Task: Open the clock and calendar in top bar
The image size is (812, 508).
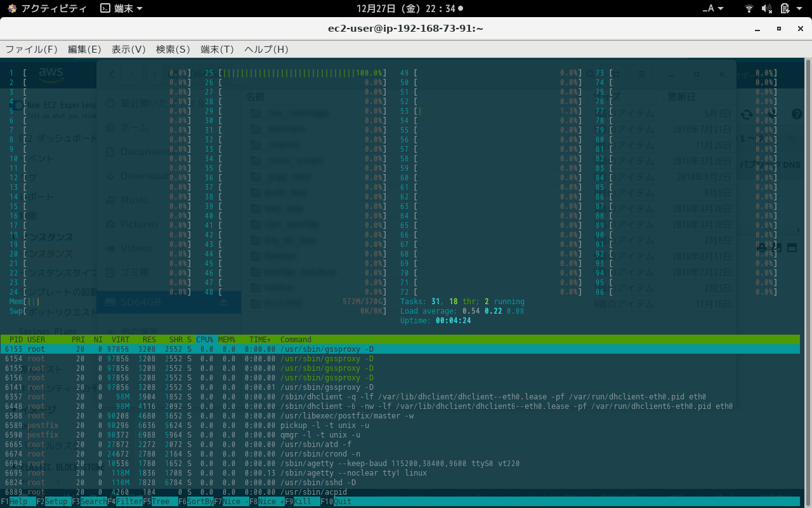Action: [409, 8]
